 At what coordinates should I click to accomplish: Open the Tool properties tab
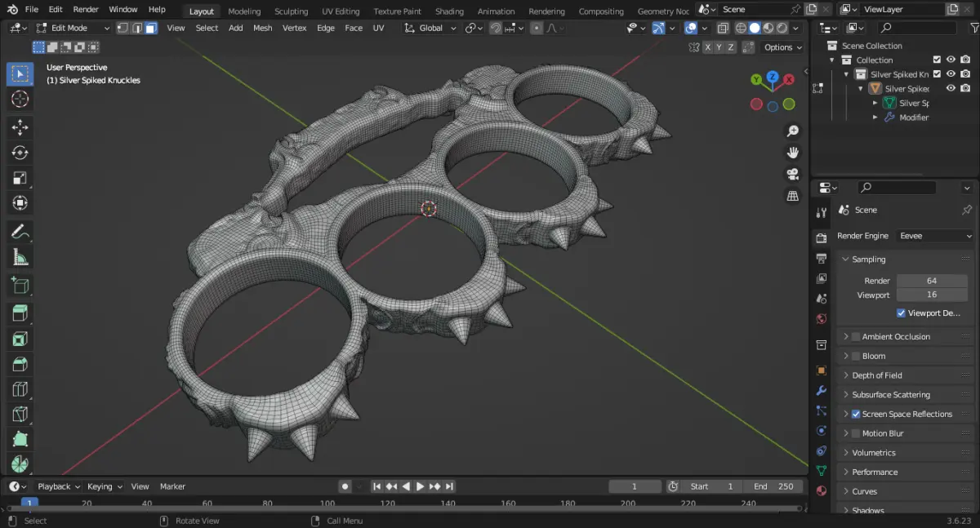point(822,213)
